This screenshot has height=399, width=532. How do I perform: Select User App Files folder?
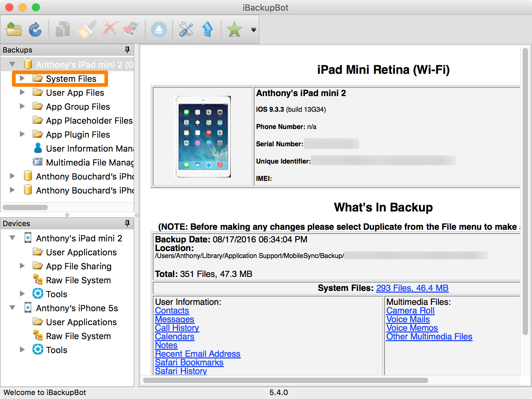point(75,93)
